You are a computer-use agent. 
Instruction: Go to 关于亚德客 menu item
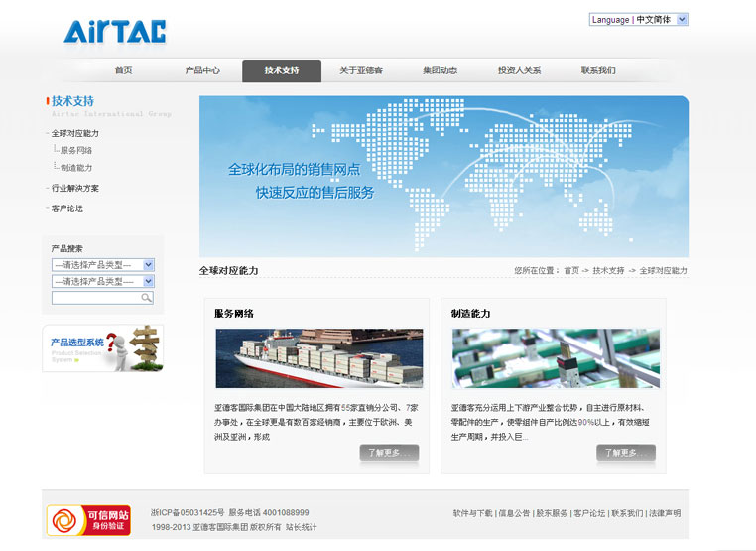click(361, 70)
